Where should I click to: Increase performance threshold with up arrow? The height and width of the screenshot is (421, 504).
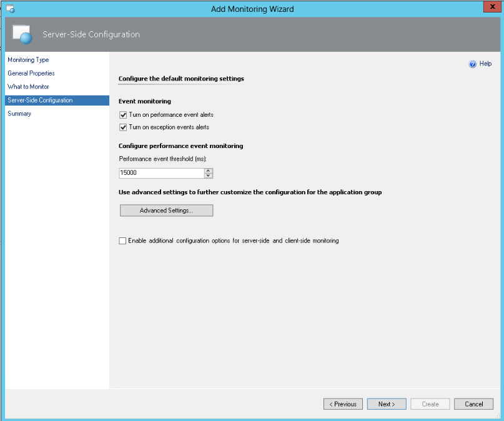[209, 171]
